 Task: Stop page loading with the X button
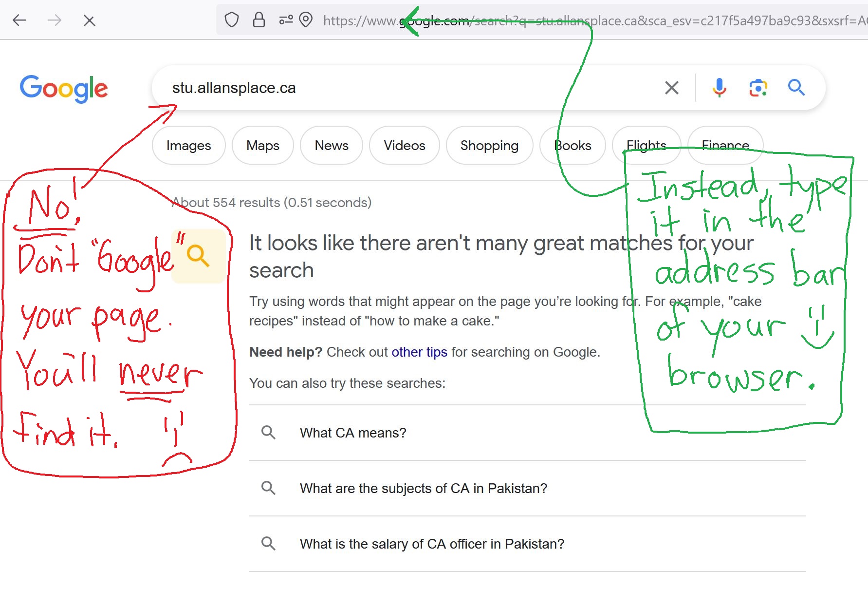(89, 20)
